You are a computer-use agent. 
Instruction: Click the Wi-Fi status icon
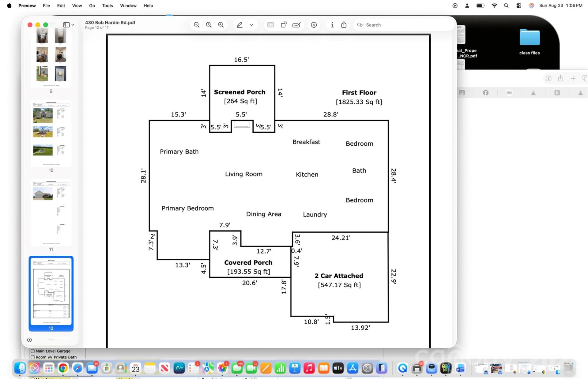point(494,6)
